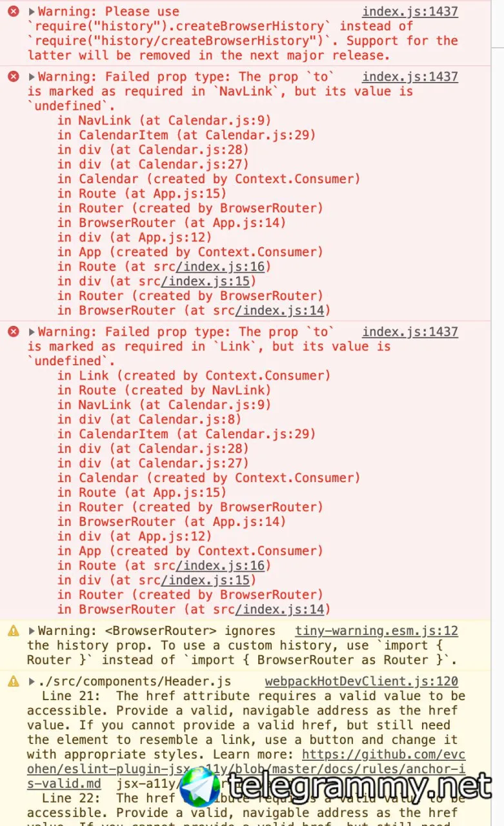Open the eslint-plugin-jsx-a11y GitHub link

coord(383,754)
